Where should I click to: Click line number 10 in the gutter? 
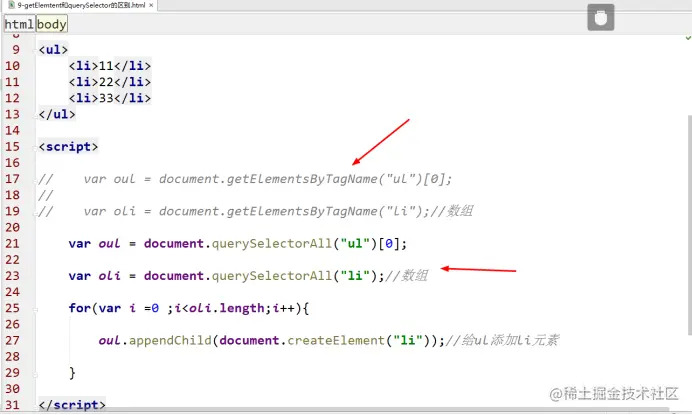(x=12, y=66)
